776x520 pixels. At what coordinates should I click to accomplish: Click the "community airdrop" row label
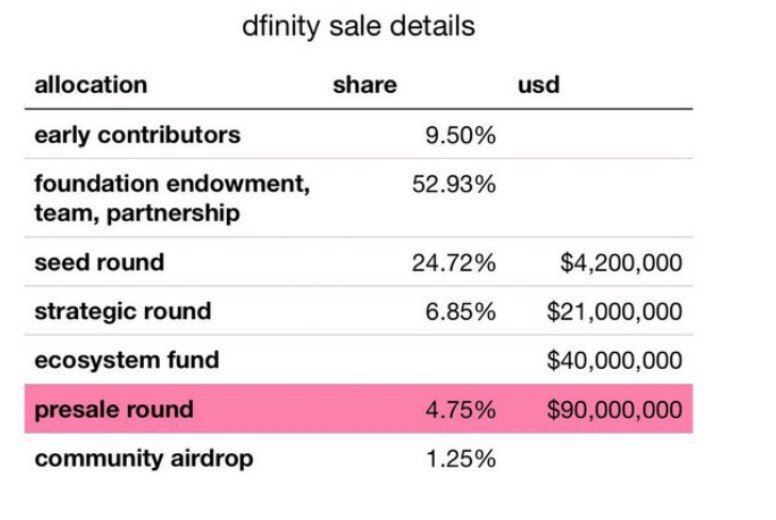pyautogui.click(x=144, y=459)
